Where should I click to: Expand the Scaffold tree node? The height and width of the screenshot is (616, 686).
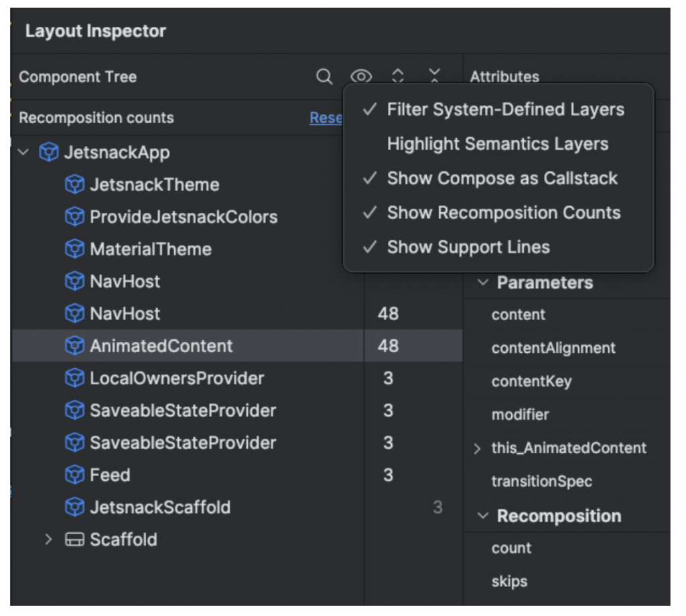[48, 540]
